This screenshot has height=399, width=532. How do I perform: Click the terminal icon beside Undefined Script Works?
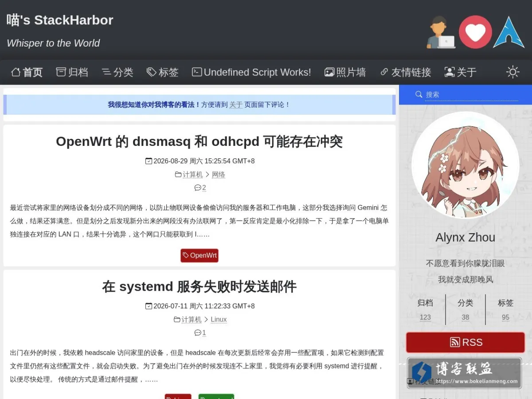[197, 72]
